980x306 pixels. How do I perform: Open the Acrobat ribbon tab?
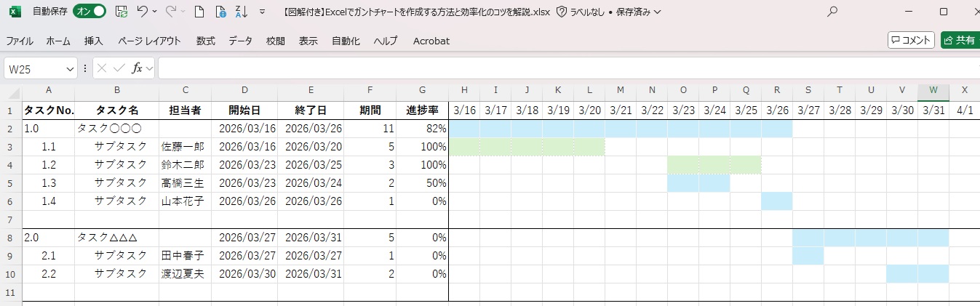coord(431,41)
